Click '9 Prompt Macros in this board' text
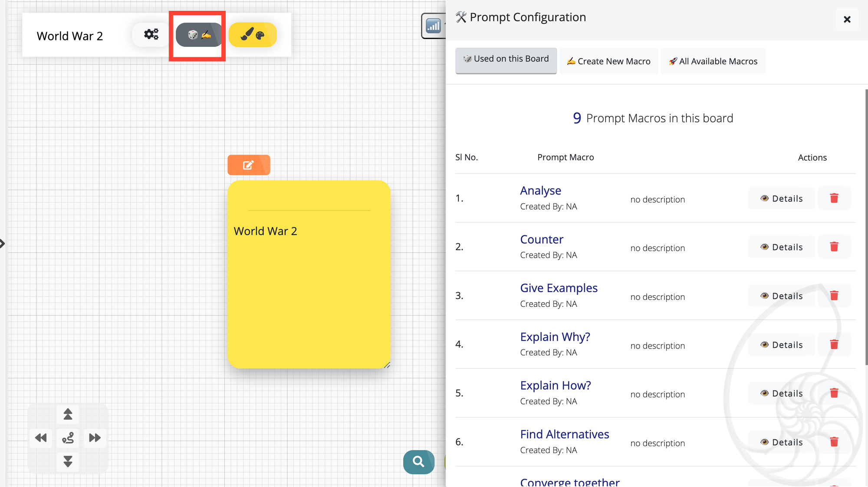The height and width of the screenshot is (487, 868). point(653,118)
